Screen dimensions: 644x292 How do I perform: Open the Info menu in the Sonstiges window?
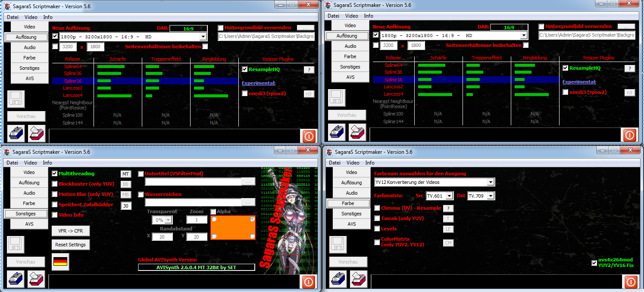click(47, 163)
